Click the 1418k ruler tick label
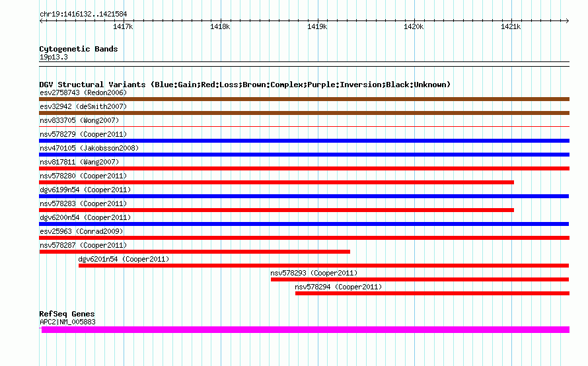588x366 pixels. click(220, 26)
